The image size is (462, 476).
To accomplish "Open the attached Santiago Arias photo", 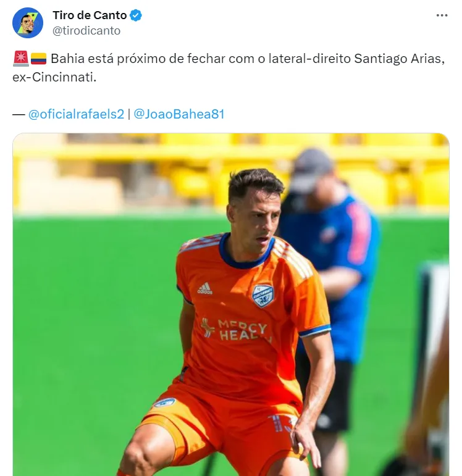I will click(x=231, y=304).
